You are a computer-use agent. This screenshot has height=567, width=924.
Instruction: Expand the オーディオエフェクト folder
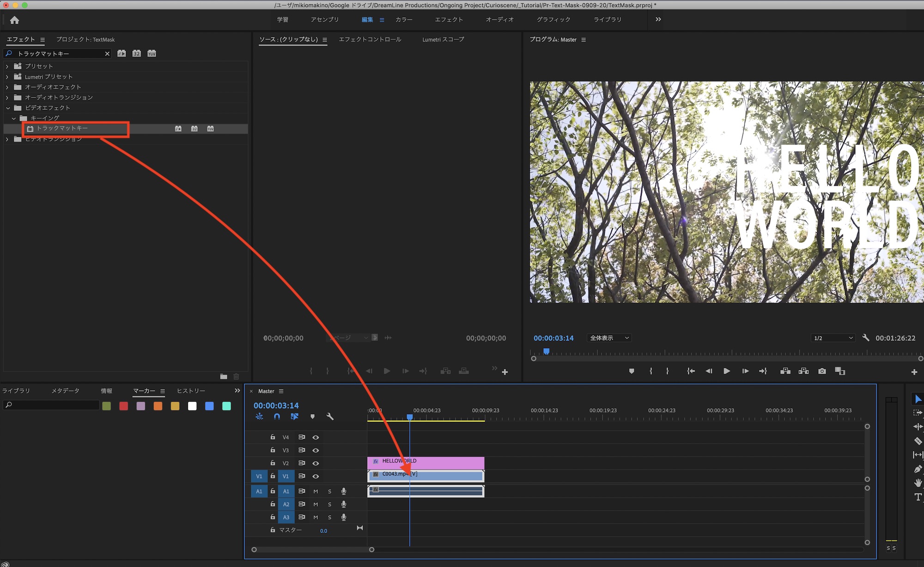[7, 87]
